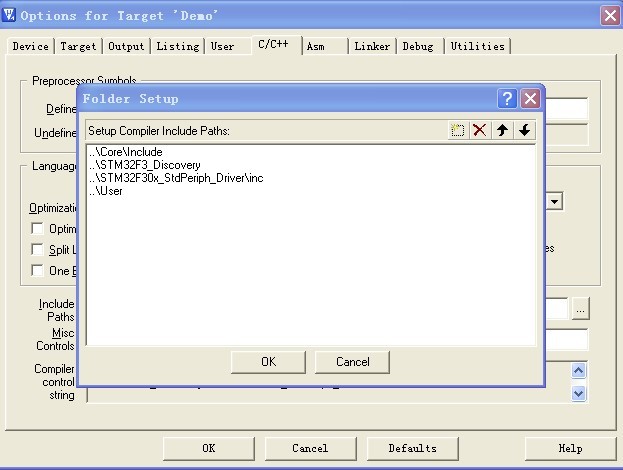The image size is (623, 470).
Task: Cancel the Folder Setup dialog
Action: tap(352, 362)
